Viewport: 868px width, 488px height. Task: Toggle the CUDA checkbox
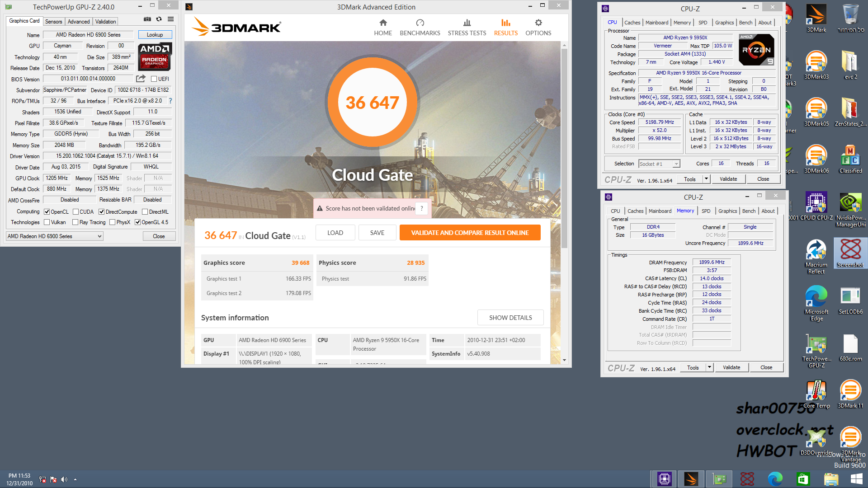pyautogui.click(x=76, y=212)
